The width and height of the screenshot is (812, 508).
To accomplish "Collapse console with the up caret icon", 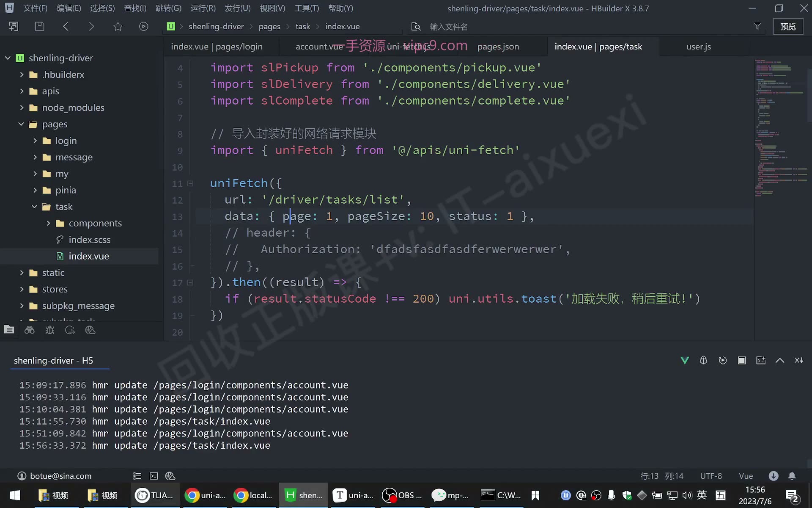I will coord(780,360).
